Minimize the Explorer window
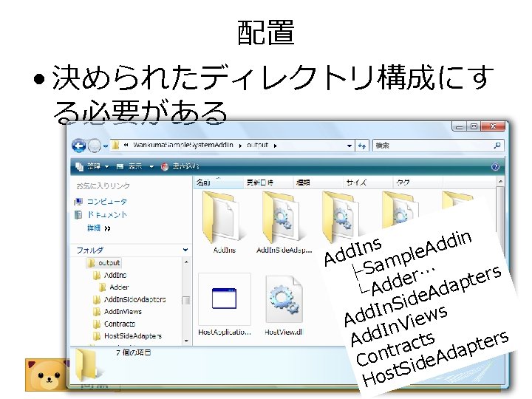Viewport: 532px width, 399px height. [x=460, y=126]
